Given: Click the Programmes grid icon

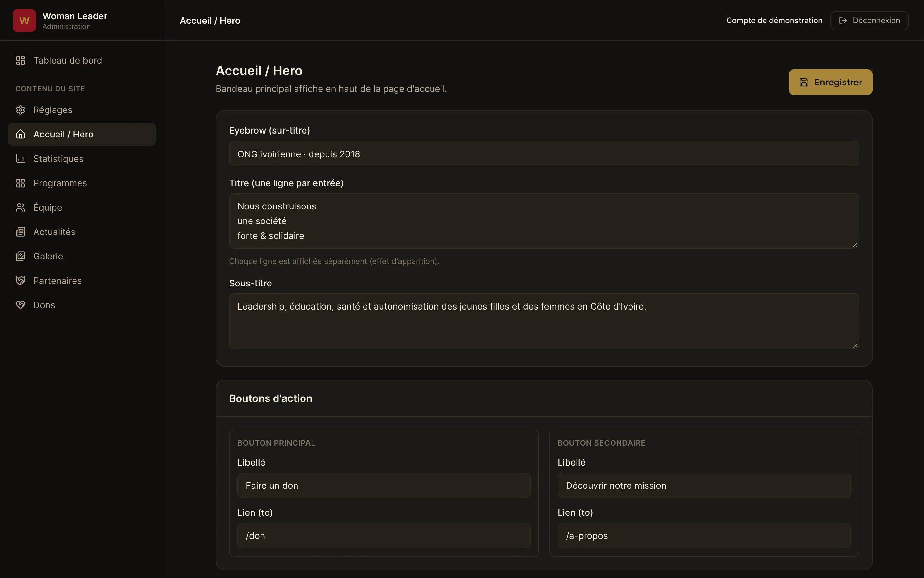Looking at the screenshot, I should (x=21, y=183).
